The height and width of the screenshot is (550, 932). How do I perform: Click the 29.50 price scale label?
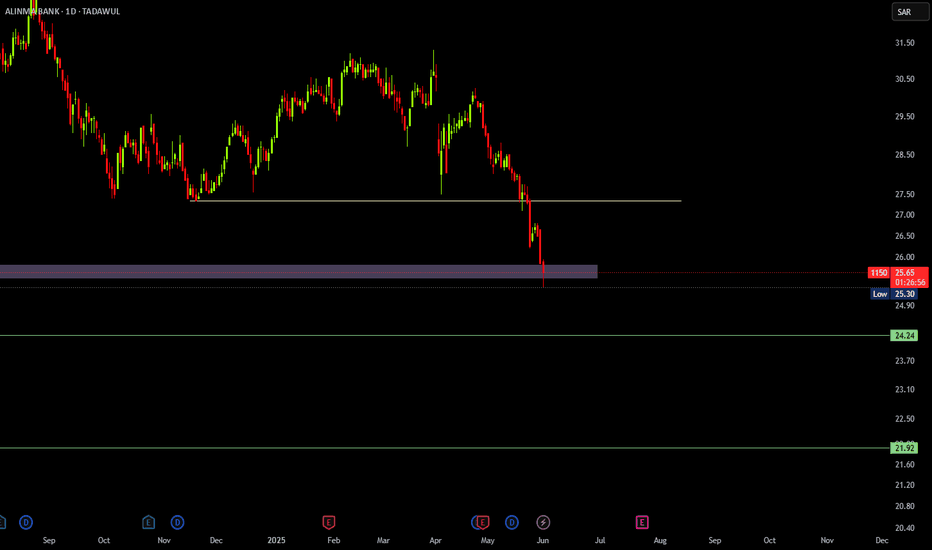[905, 117]
